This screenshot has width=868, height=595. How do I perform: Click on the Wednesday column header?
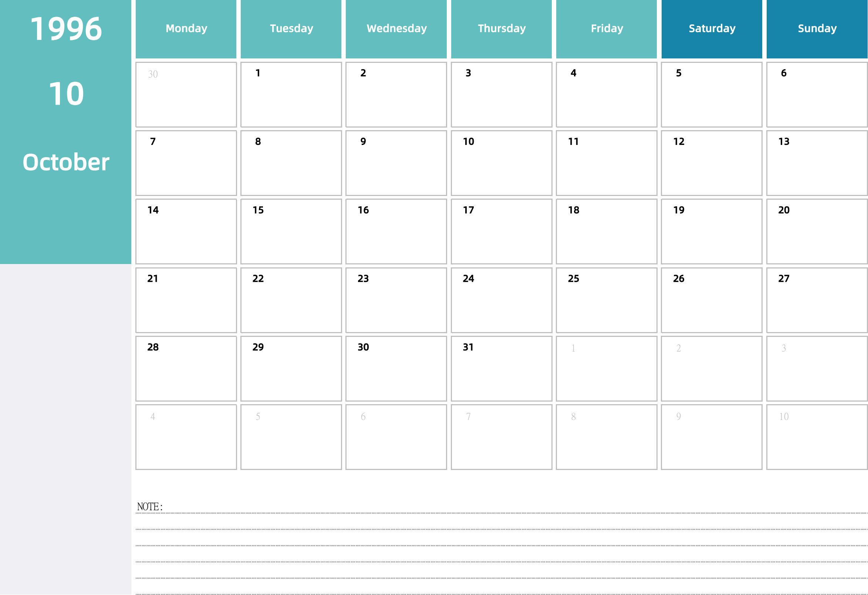[396, 27]
